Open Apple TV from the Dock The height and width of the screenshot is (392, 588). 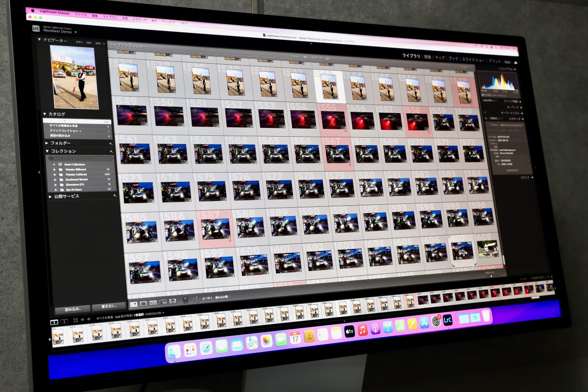[x=349, y=332]
